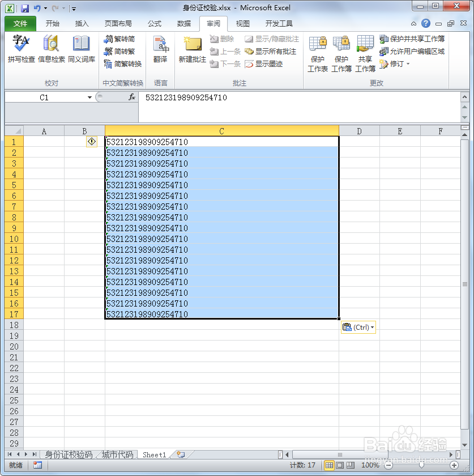Click horizontal scrollbar right arrow
474x476 pixels.
tap(451, 454)
